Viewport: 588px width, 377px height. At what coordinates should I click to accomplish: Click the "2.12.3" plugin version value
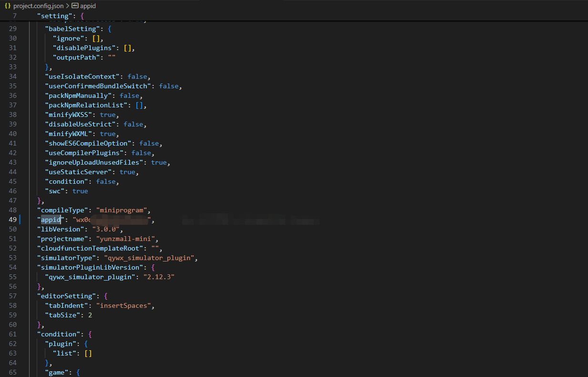click(159, 277)
